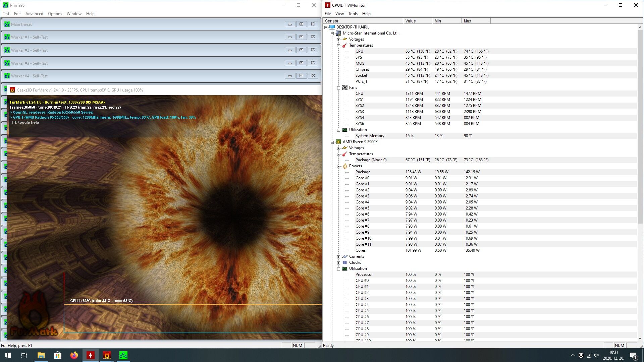The image size is (644, 362).
Task: Expand the Clocks node
Action: 338,262
